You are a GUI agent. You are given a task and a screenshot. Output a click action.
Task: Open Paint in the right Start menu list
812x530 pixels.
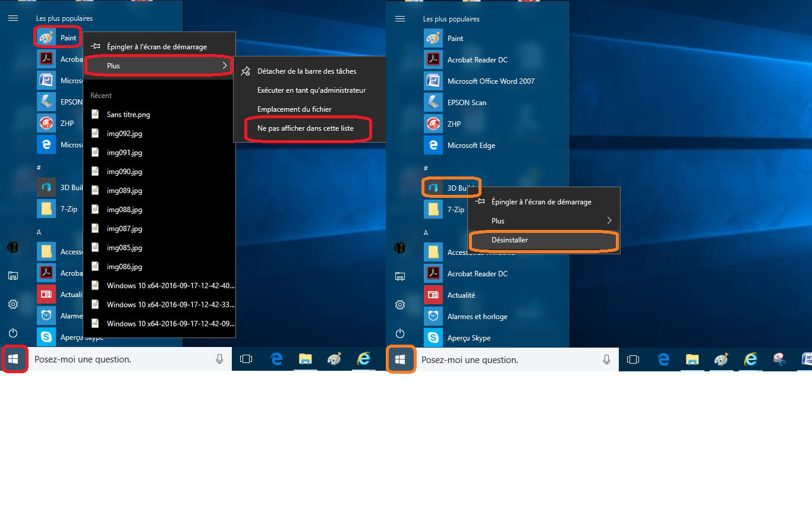coord(443,38)
